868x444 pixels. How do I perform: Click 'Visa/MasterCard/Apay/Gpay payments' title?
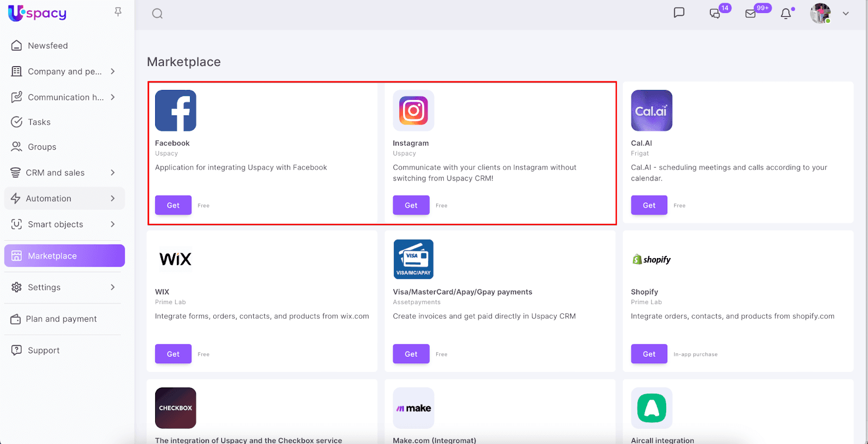(463, 292)
